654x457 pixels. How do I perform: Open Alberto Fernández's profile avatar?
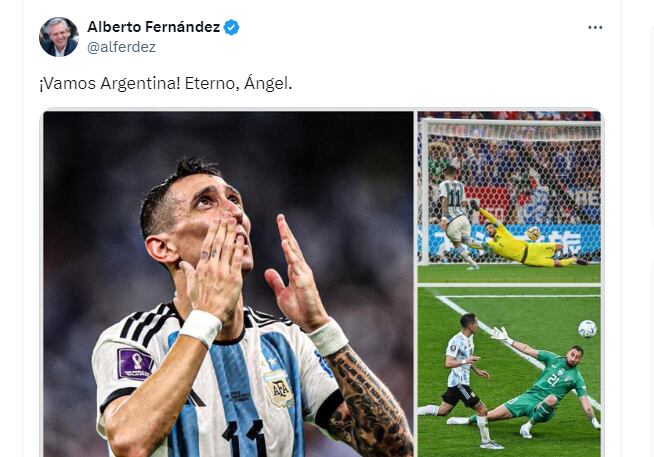(x=59, y=37)
